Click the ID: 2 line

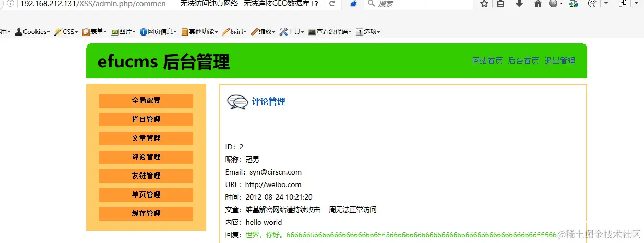click(234, 147)
